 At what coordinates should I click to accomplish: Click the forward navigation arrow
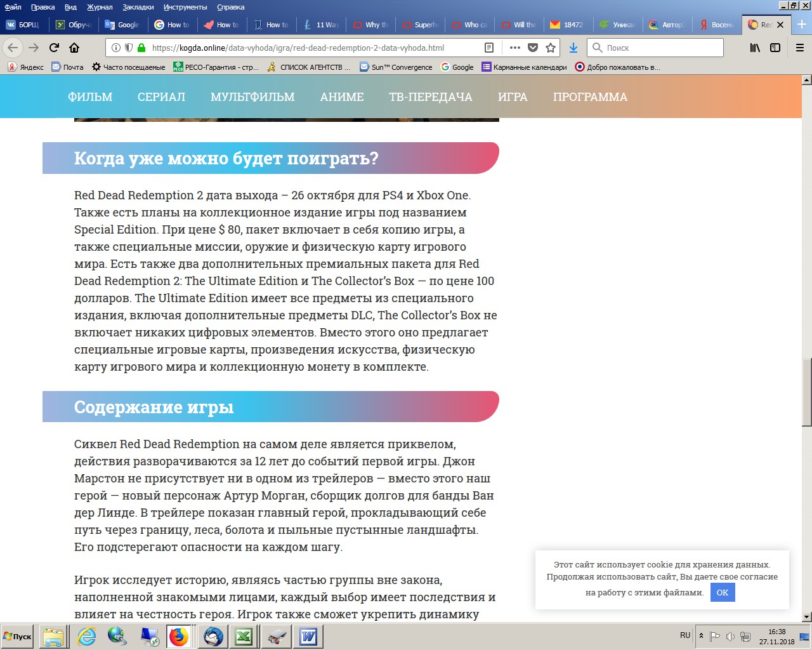tap(34, 48)
